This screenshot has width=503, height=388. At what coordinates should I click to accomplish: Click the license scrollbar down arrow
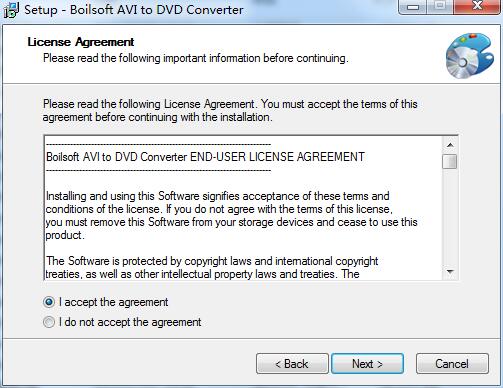click(450, 272)
